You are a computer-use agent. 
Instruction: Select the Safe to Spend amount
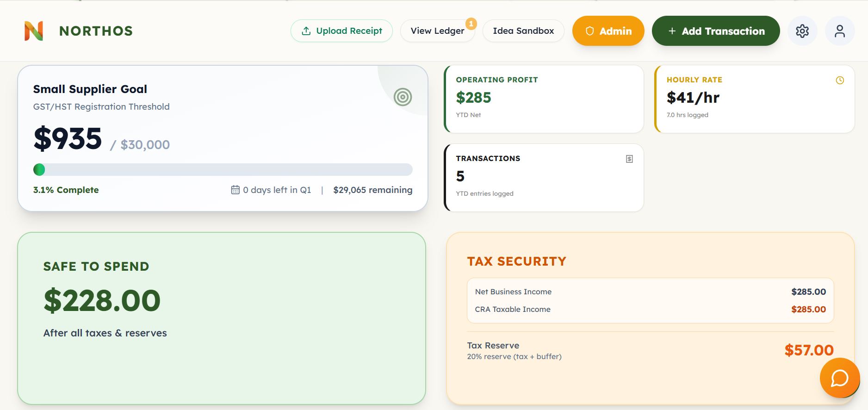click(x=102, y=301)
